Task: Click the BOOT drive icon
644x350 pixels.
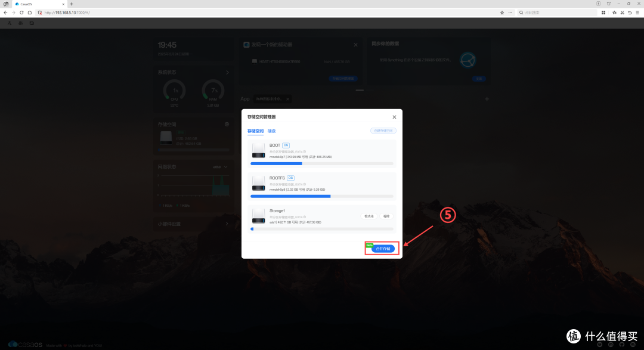Action: click(258, 150)
